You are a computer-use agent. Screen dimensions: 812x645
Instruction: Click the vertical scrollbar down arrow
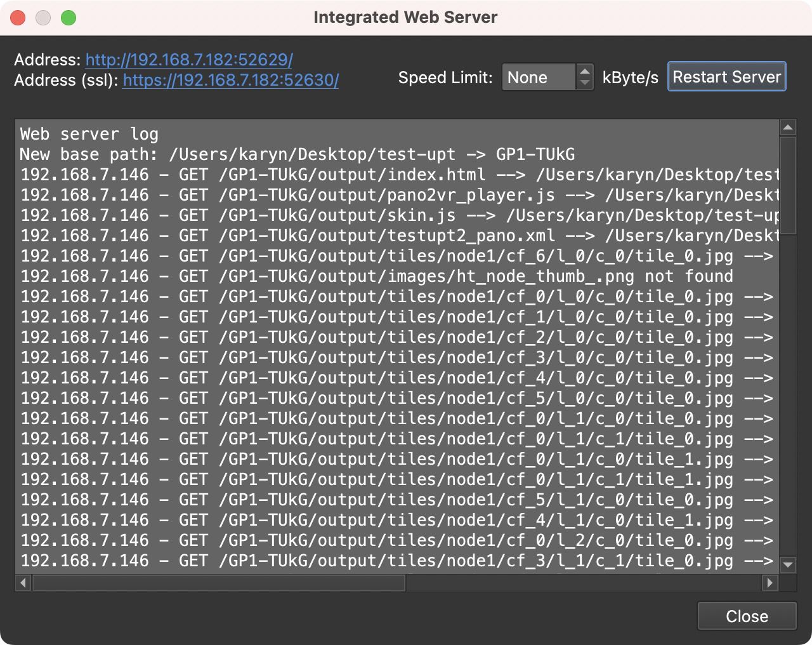(787, 564)
